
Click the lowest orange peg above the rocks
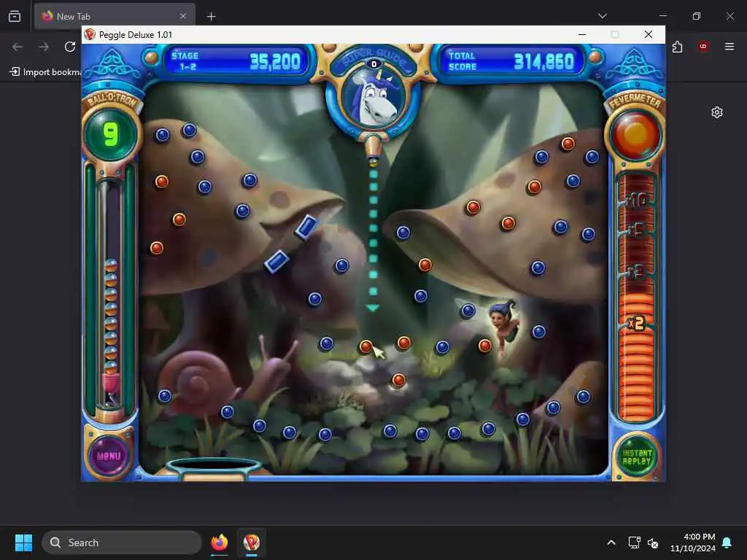tap(399, 380)
